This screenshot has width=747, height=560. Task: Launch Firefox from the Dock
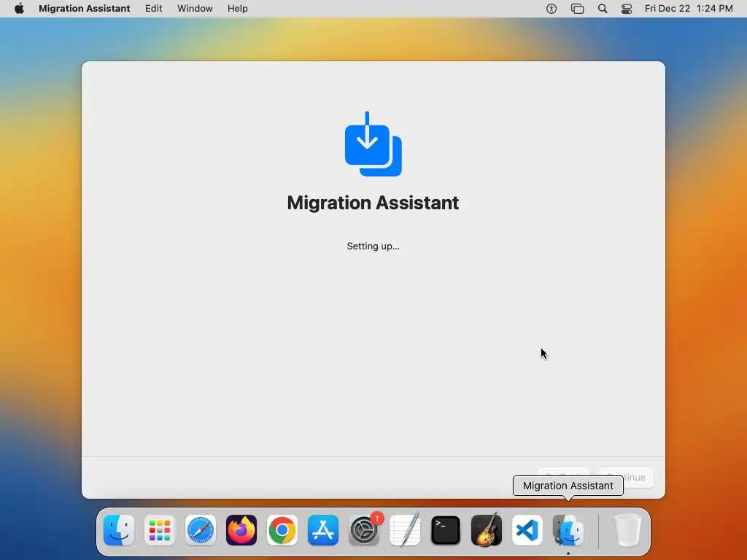241,530
